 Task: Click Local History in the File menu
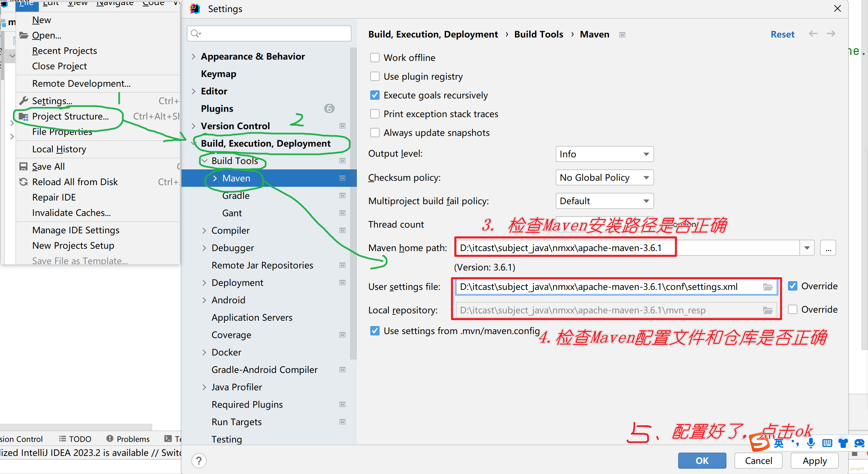[59, 149]
